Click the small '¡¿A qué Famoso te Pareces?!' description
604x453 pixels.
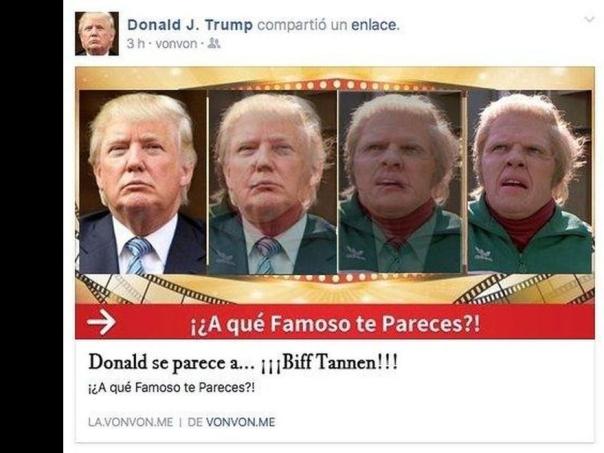[171, 387]
